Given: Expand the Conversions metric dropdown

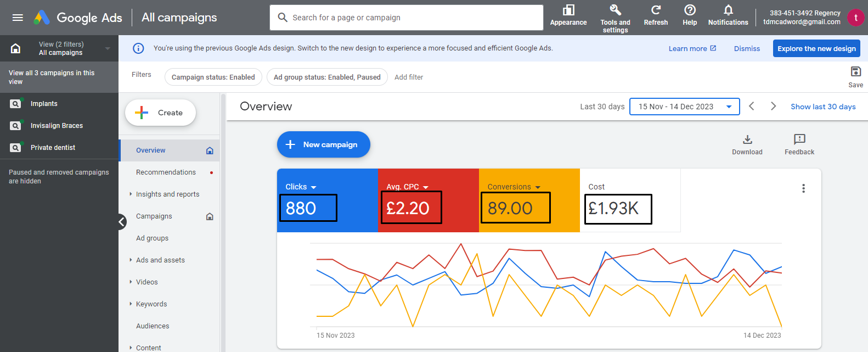Looking at the screenshot, I should (538, 187).
